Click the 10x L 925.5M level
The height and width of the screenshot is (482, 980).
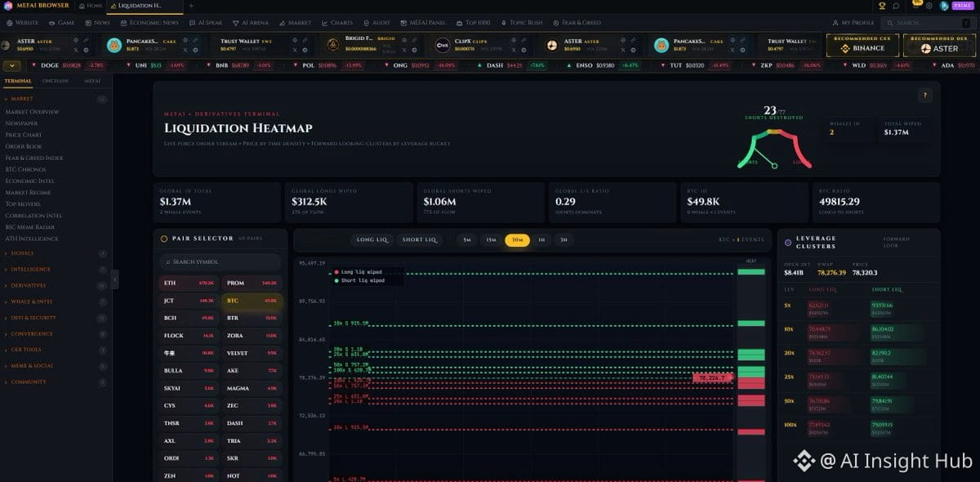tap(351, 427)
